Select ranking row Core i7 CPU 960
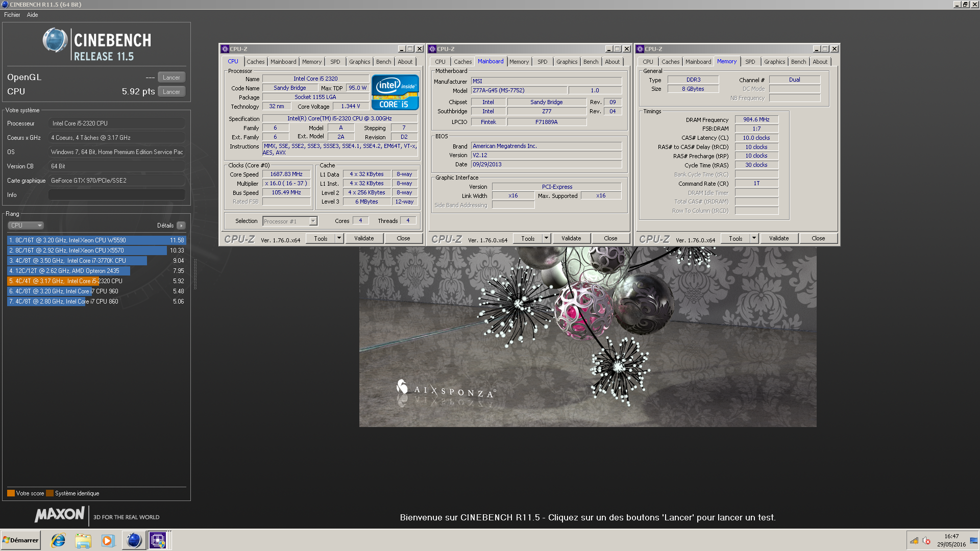This screenshot has height=551, width=980. (x=96, y=291)
